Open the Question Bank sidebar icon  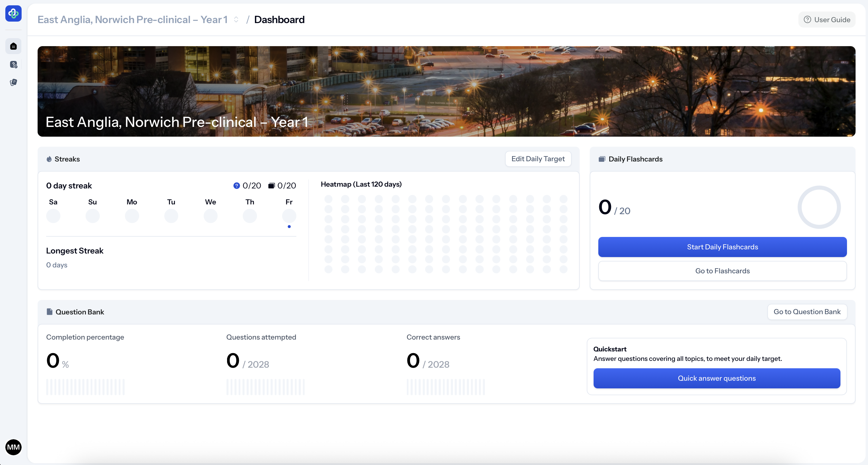pyautogui.click(x=14, y=64)
